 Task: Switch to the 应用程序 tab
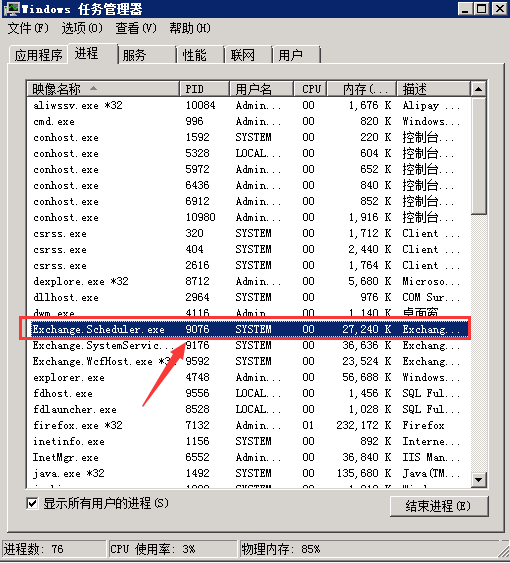[38, 55]
